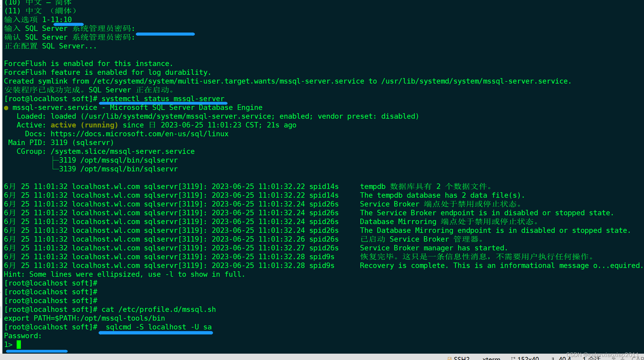Click the terminal size icon next to 152x40
Viewport: 644px width, 360px height.
point(513,358)
